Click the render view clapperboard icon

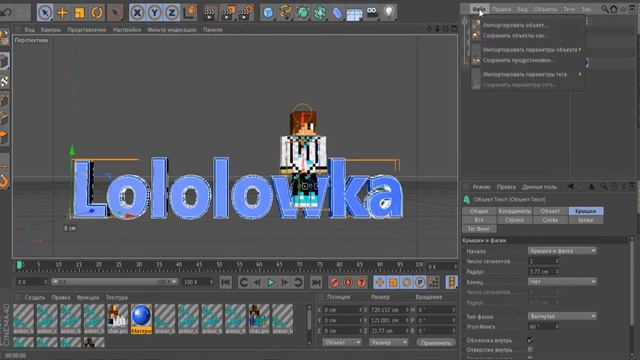(x=209, y=13)
